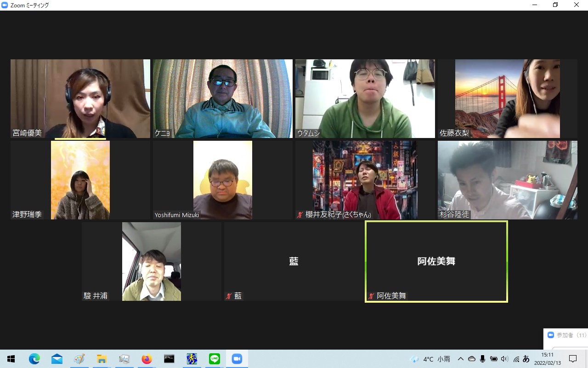
Task: Click muted mic icon beside 櫻井友紀子 name
Action: point(300,215)
